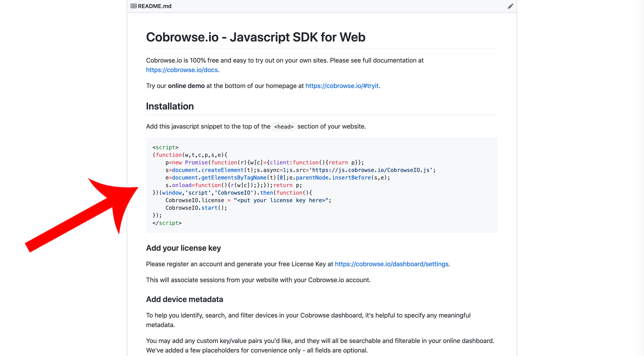This screenshot has width=644, height=356.
Task: Click the Add your license key heading
Action: pyautogui.click(x=183, y=248)
